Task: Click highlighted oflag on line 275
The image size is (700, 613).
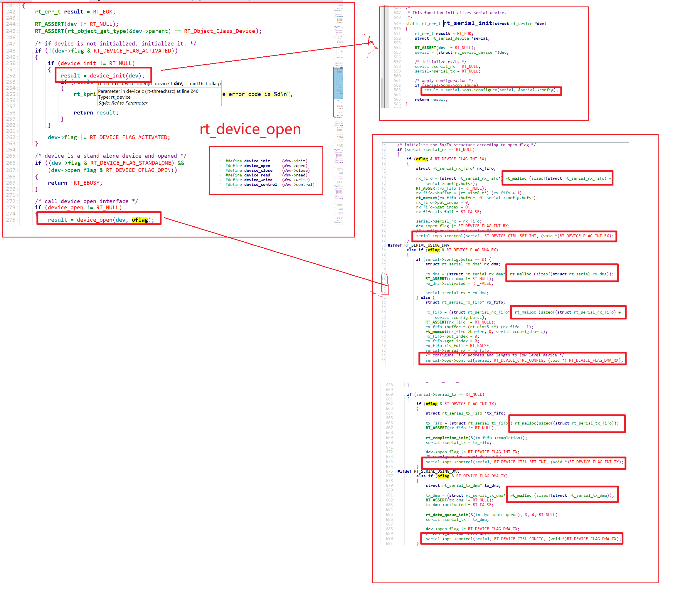Action: 140,220
